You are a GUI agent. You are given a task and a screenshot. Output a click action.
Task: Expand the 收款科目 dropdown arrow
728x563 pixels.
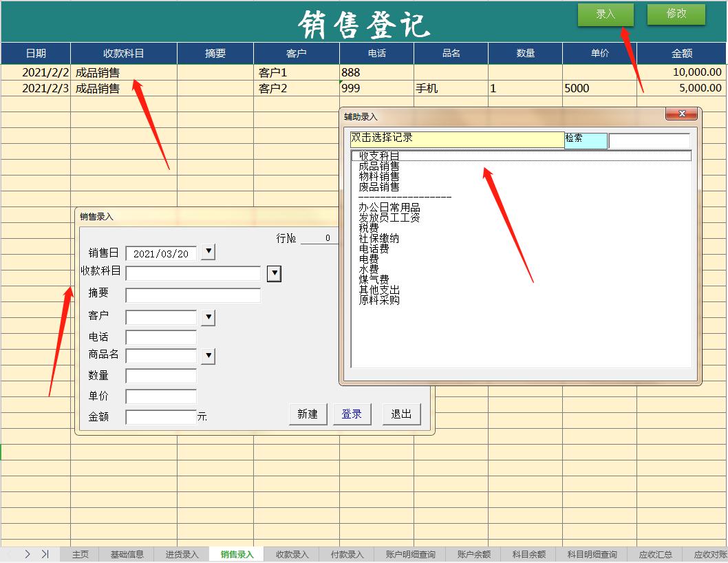274,274
